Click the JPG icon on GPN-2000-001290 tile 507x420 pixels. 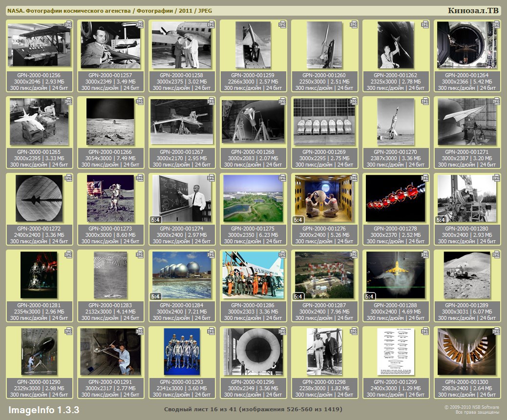[68, 331]
